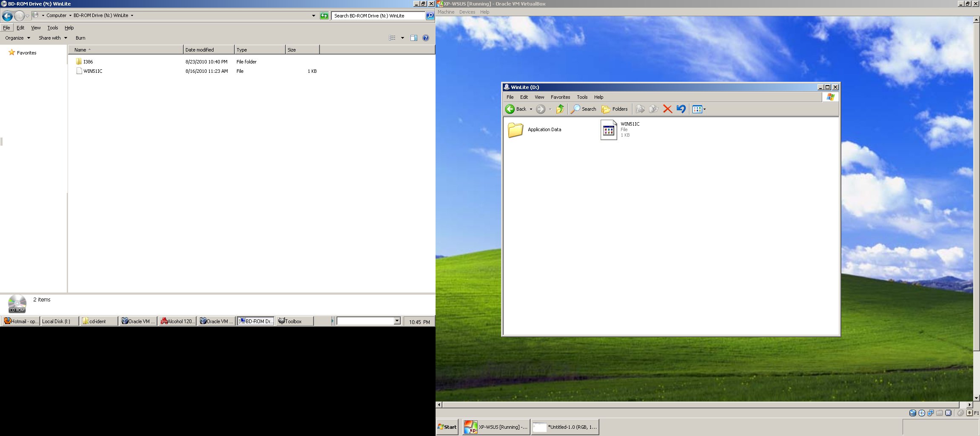Open the taskbar address combo box dropdown
Viewport: 980px width, 436px height.
[x=397, y=321]
